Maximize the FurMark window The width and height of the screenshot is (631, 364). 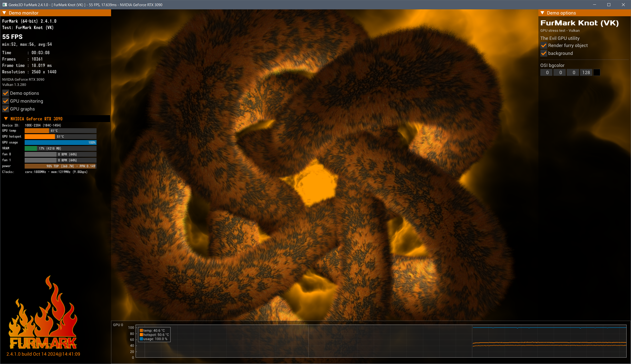coord(609,5)
